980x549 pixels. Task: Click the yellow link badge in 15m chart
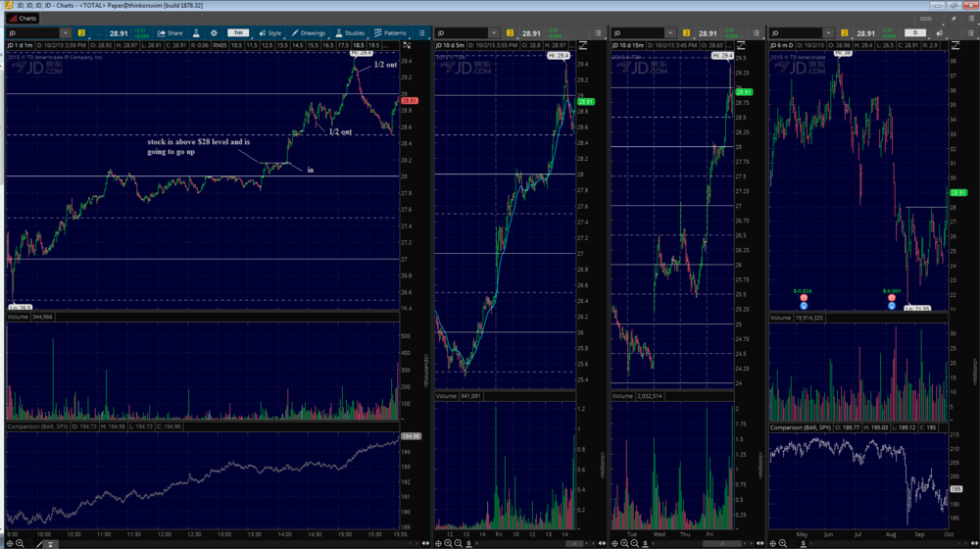pos(686,33)
